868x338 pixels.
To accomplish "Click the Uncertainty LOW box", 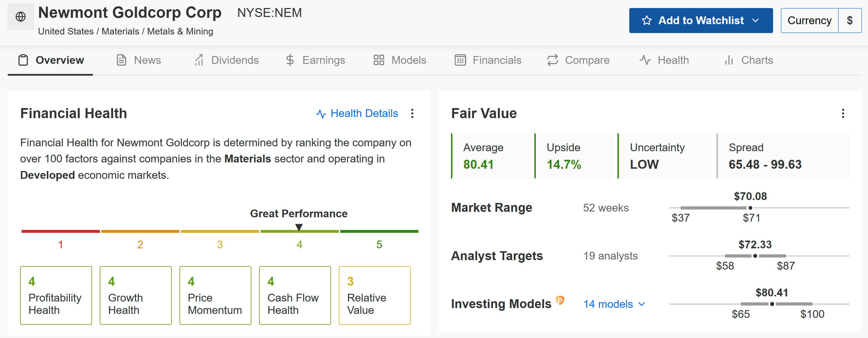I will pos(664,156).
